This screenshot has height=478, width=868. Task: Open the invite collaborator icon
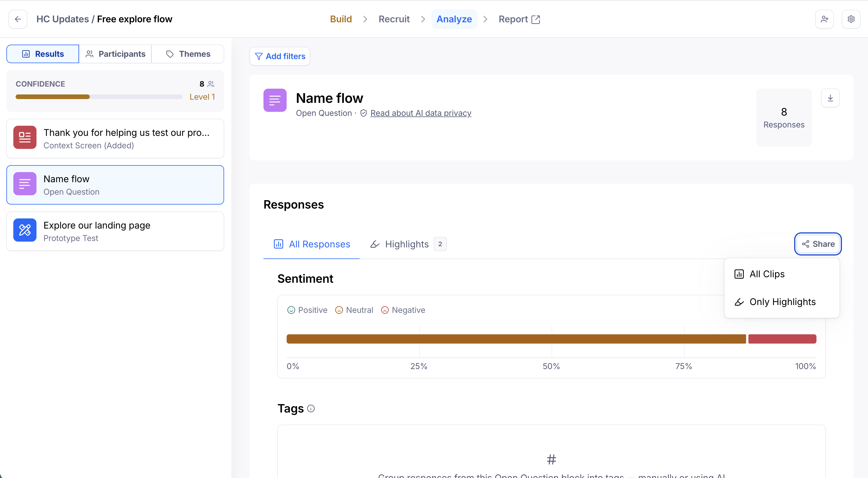[x=824, y=19]
